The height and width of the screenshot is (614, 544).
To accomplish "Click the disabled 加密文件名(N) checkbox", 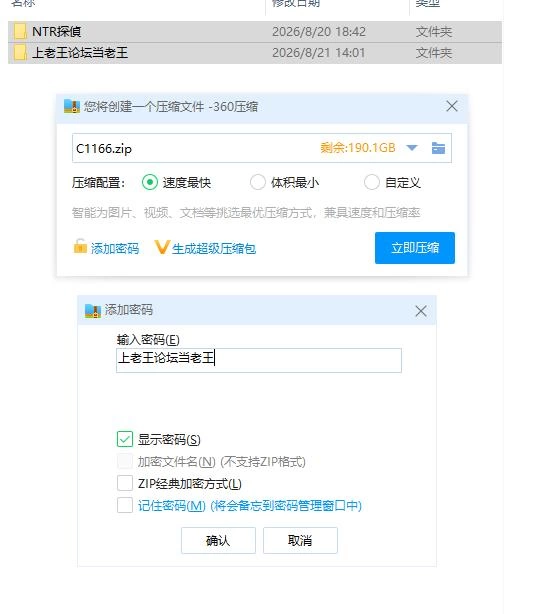I will pos(125,461).
